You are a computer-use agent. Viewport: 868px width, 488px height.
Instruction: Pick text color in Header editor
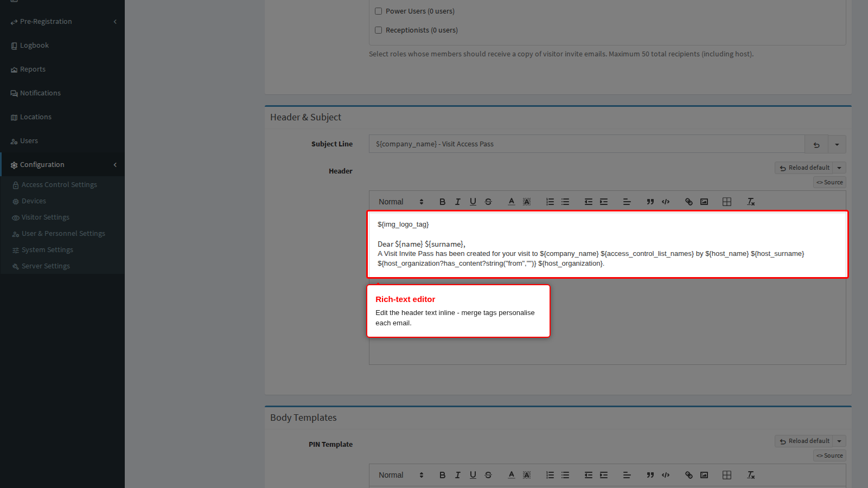511,202
